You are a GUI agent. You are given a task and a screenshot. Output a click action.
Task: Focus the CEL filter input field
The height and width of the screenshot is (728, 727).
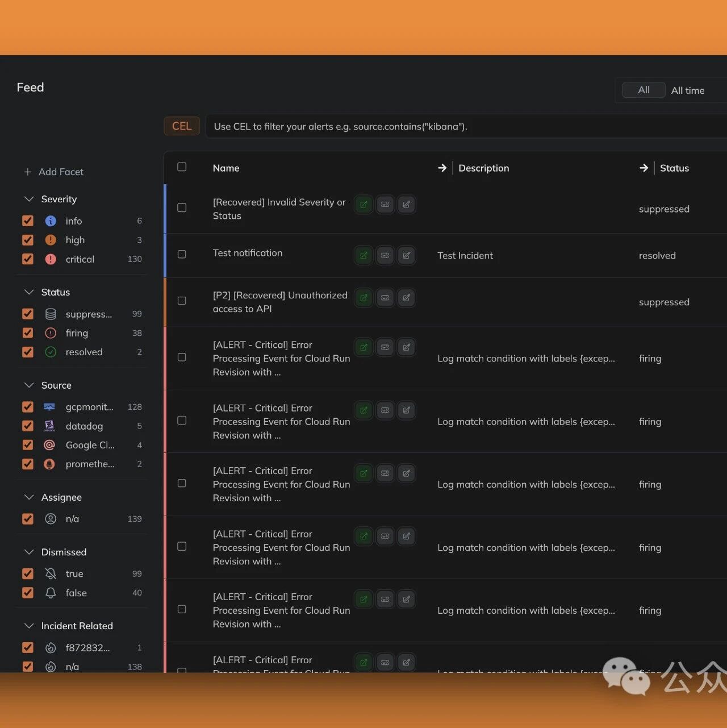click(x=466, y=126)
